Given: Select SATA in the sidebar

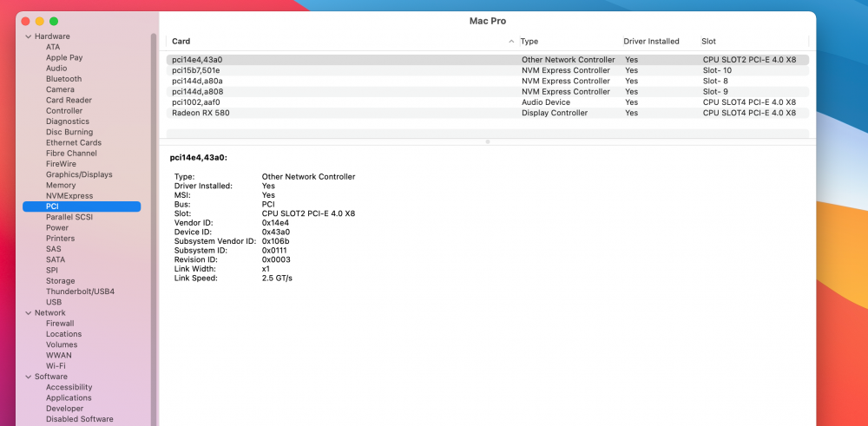Looking at the screenshot, I should coord(56,259).
